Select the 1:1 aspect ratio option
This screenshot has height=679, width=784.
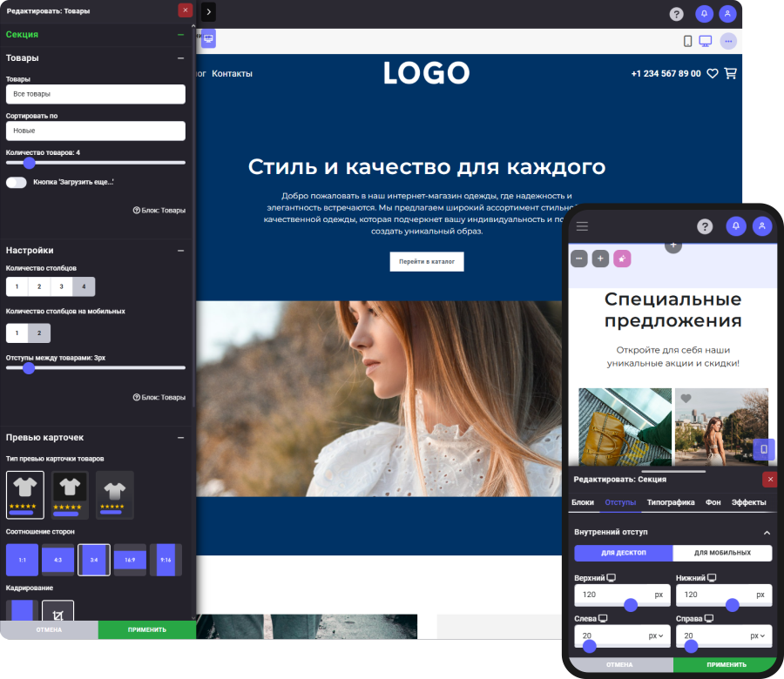point(22,560)
